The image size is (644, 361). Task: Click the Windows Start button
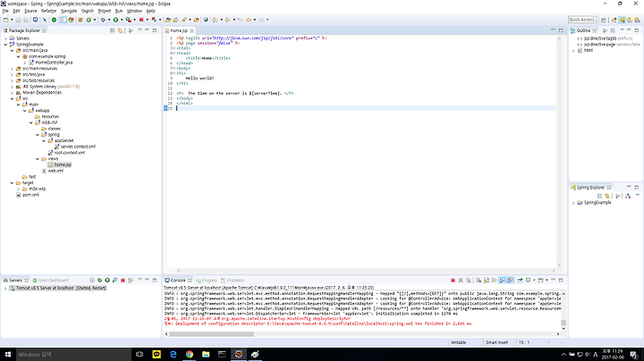[8, 355]
